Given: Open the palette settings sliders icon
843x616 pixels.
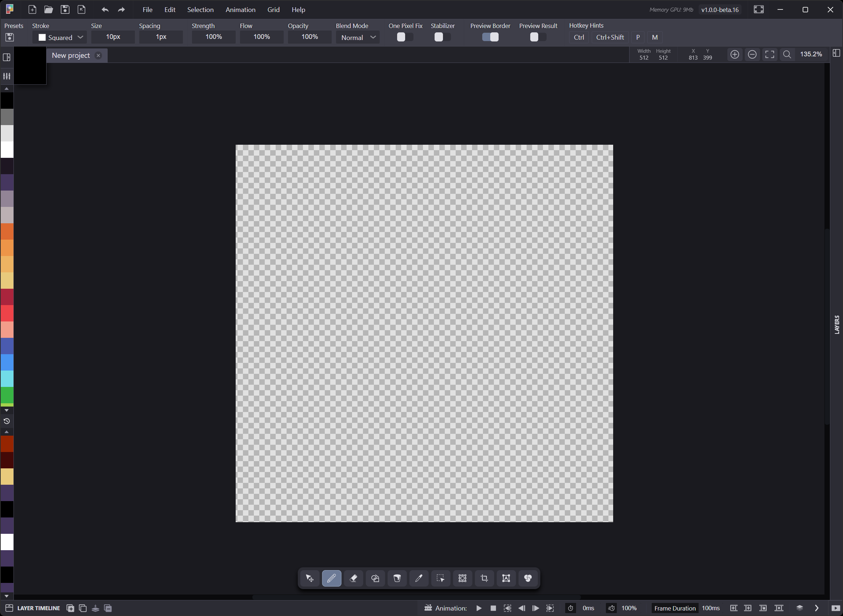Looking at the screenshot, I should click(x=7, y=76).
